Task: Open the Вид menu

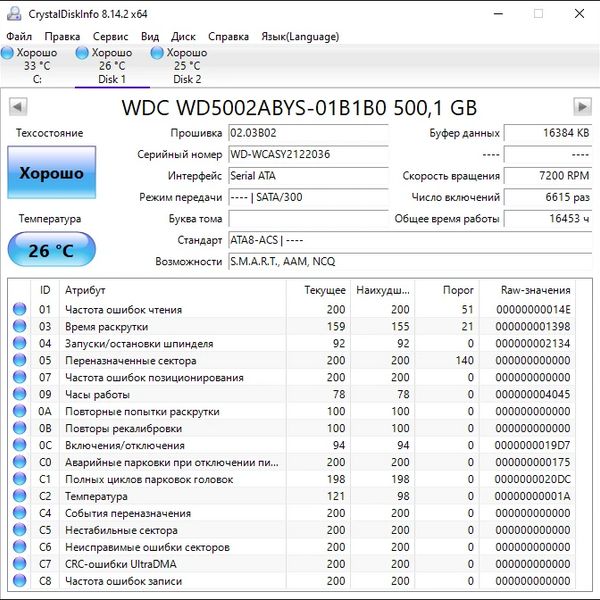Action: pyautogui.click(x=150, y=36)
